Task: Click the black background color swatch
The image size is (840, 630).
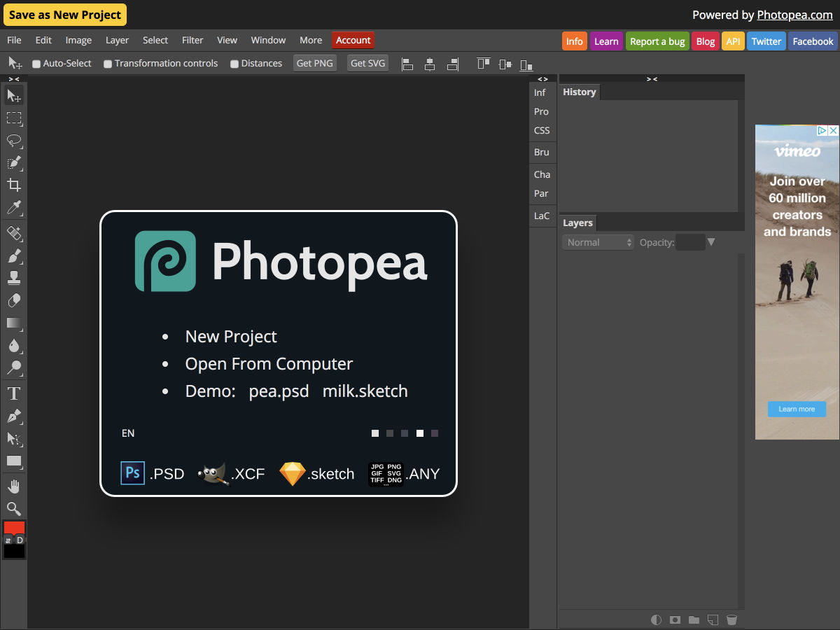Action: [14, 552]
